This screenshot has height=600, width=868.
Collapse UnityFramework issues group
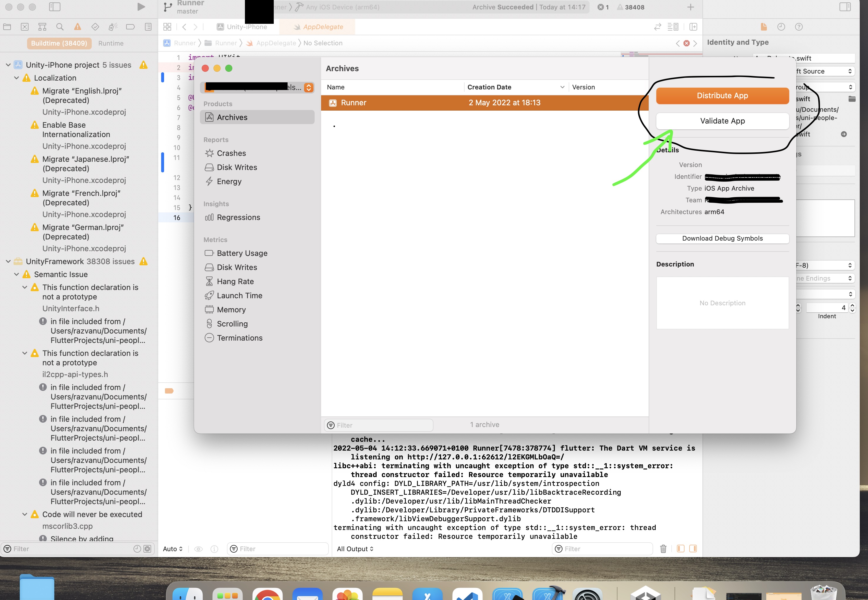[8, 261]
